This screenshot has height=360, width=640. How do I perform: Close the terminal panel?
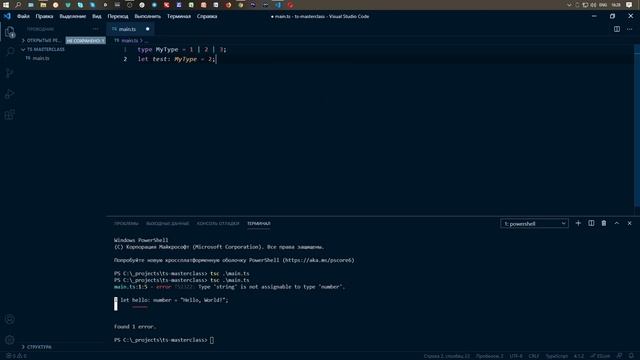tap(629, 223)
